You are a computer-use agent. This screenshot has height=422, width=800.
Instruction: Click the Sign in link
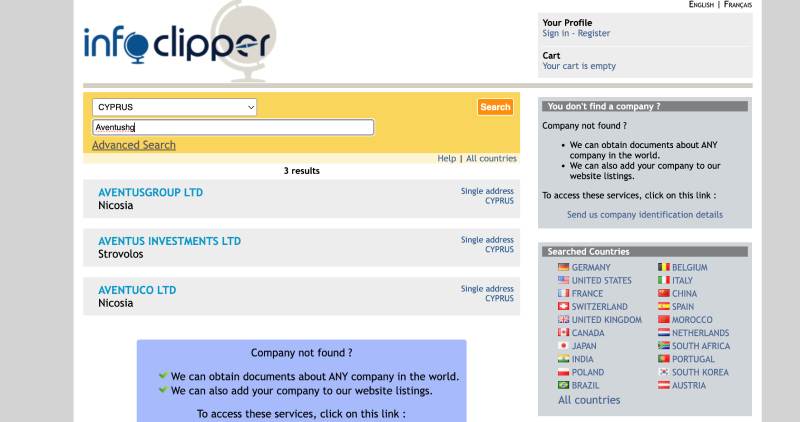click(x=556, y=33)
